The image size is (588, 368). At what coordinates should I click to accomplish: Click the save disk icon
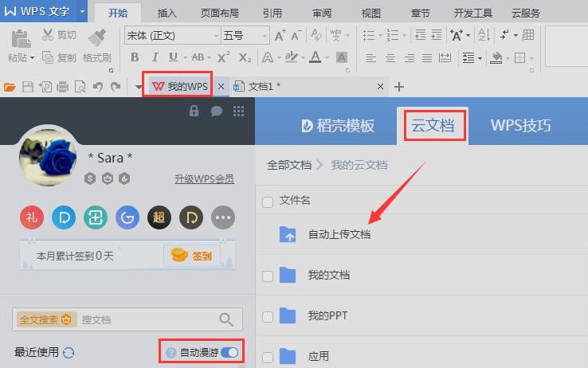click(x=28, y=87)
